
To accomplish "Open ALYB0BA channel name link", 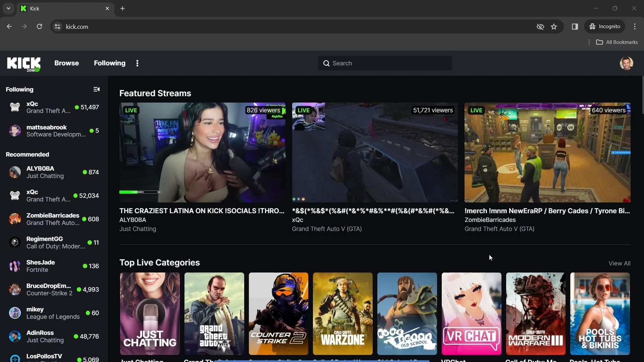I will [x=132, y=220].
